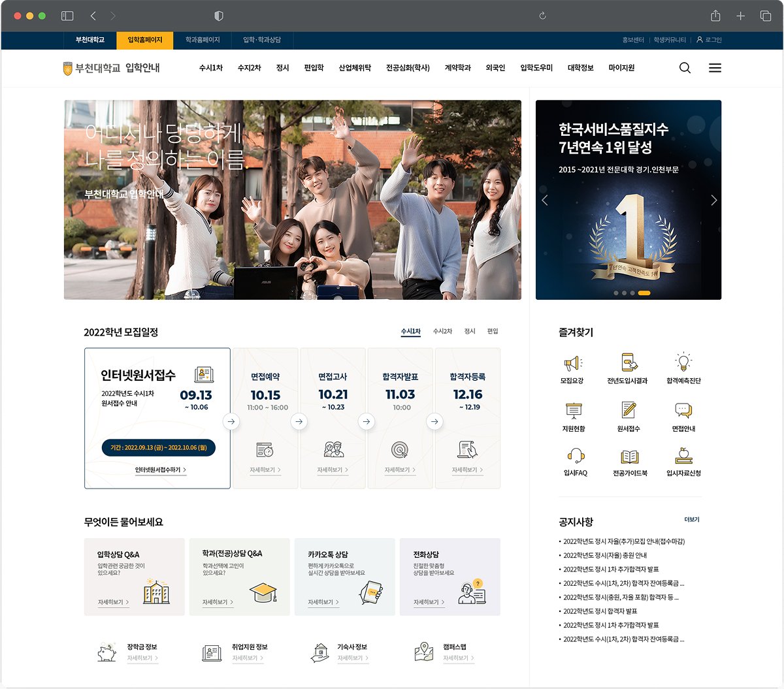Viewport: 784px width, 689px height.
Task: Open the 면접안내 speech bubble icon
Action: [683, 410]
